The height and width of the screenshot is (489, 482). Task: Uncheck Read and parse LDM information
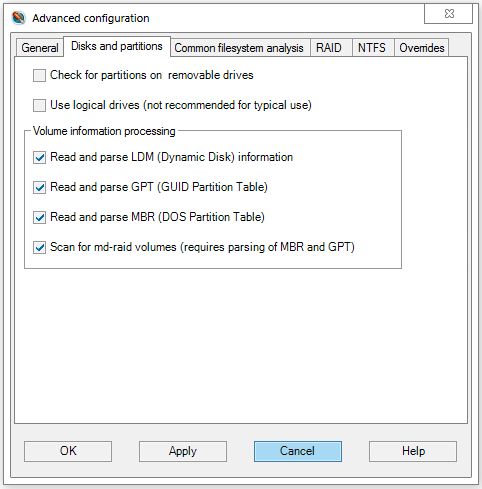(39, 157)
